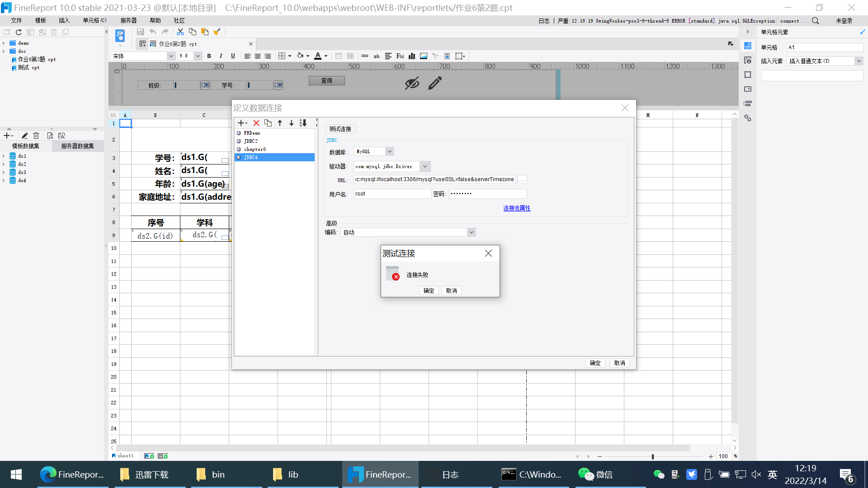Image resolution: width=868 pixels, height=488 pixels.
Task: Open the 插入元素 type dropdown
Action: click(x=859, y=61)
